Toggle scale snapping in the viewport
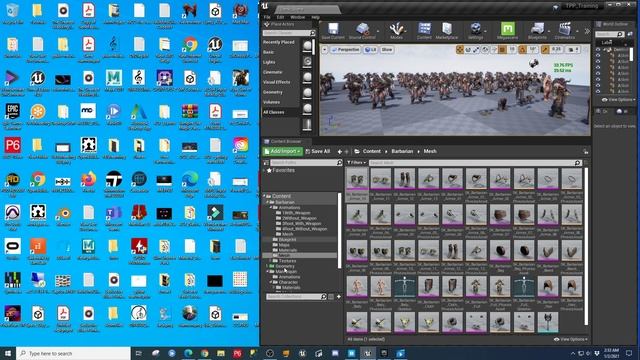Image resolution: width=640 pixels, height=360 pixels. click(x=545, y=49)
